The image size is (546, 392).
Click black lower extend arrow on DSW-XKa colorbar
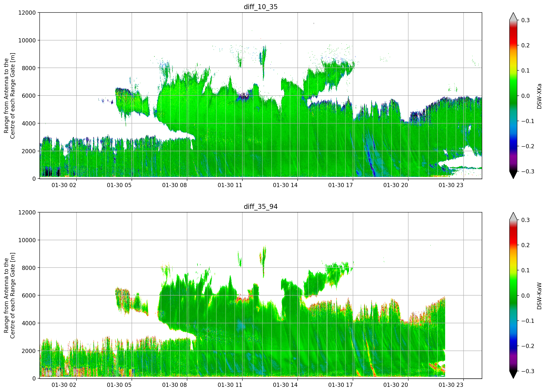pyautogui.click(x=513, y=175)
